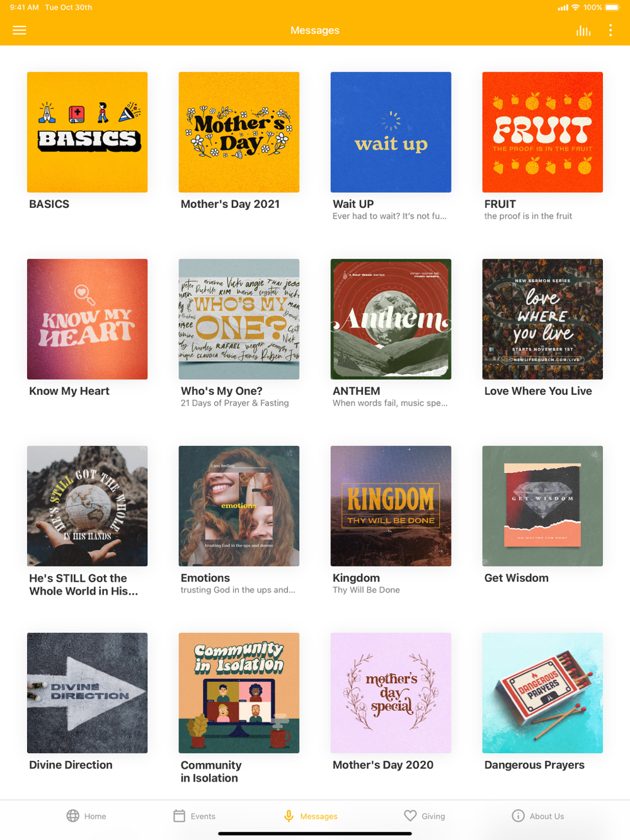
Task: Tap the Messages microphone icon
Action: coord(289,816)
